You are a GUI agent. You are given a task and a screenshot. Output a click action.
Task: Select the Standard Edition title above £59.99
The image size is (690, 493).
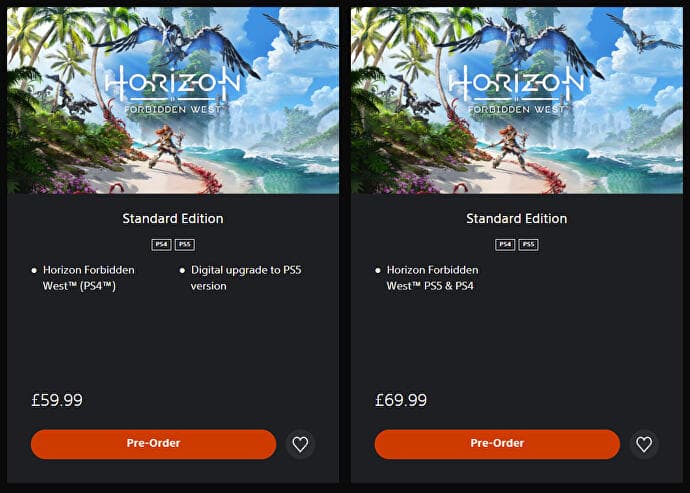[173, 218]
